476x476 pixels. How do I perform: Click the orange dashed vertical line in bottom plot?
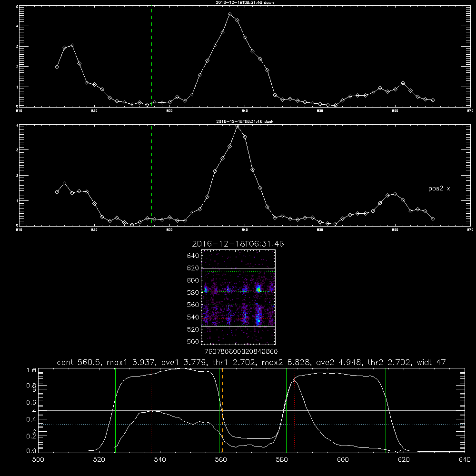(222, 410)
